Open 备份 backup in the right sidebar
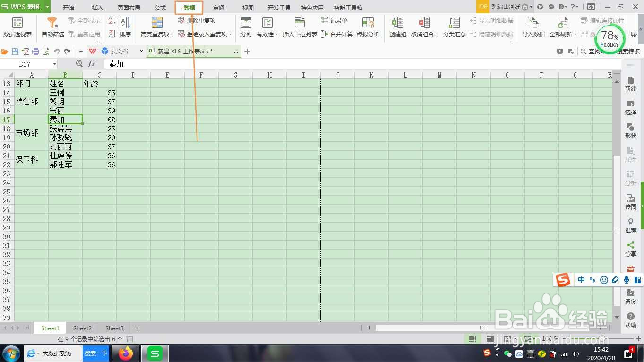Viewport: 644px width, 362px height. click(x=631, y=297)
